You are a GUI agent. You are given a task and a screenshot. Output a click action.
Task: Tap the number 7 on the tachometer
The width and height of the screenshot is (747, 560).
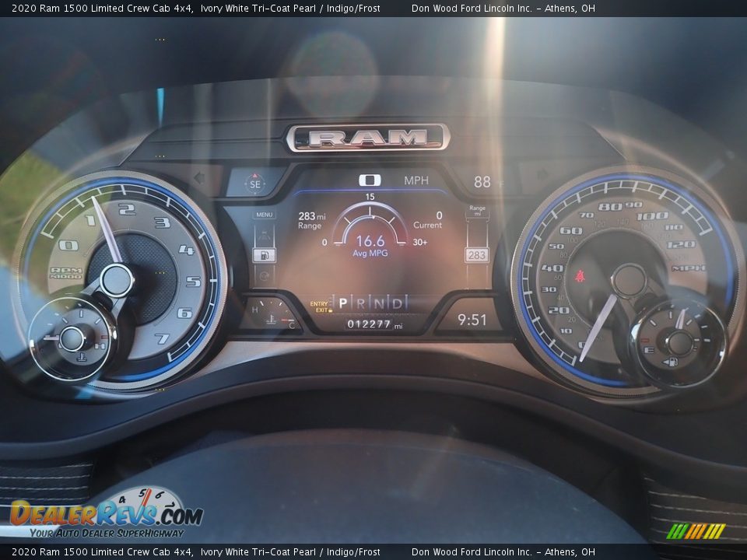[x=162, y=338]
